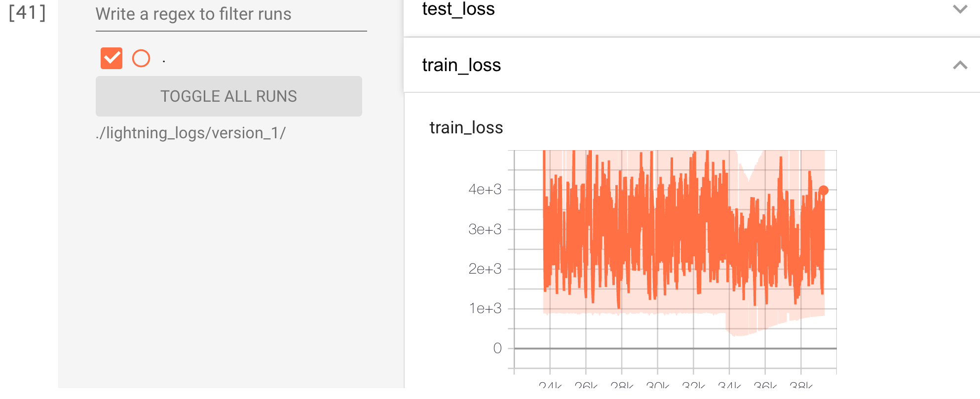980x399 pixels.
Task: Expand the test_loss section chevron
Action: (x=960, y=9)
